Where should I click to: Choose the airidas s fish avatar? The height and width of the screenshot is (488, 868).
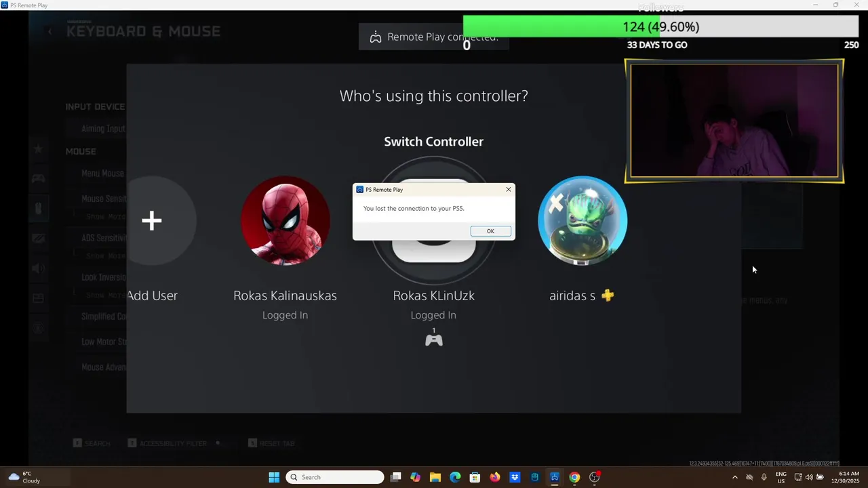coord(582,220)
